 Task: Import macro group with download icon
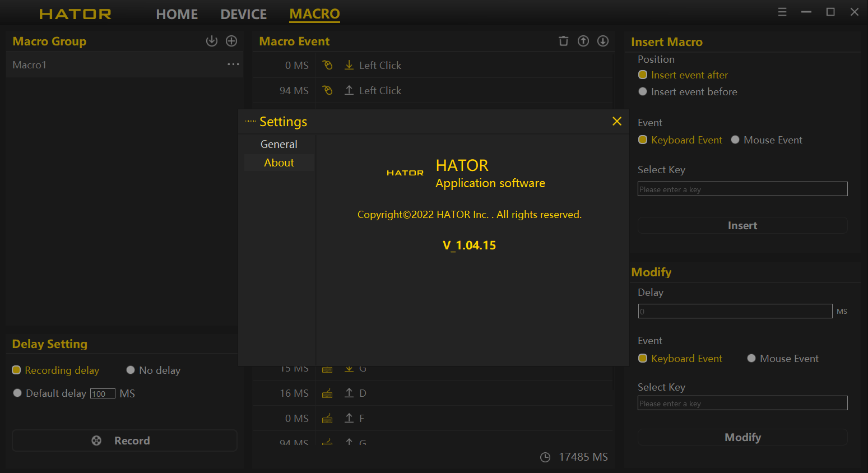point(212,41)
